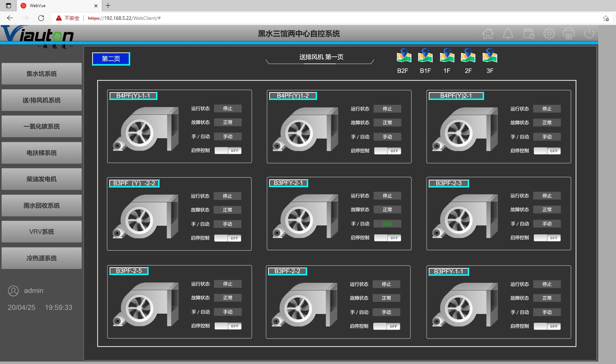
Task: Open the VRV系统 page
Action: 41,232
